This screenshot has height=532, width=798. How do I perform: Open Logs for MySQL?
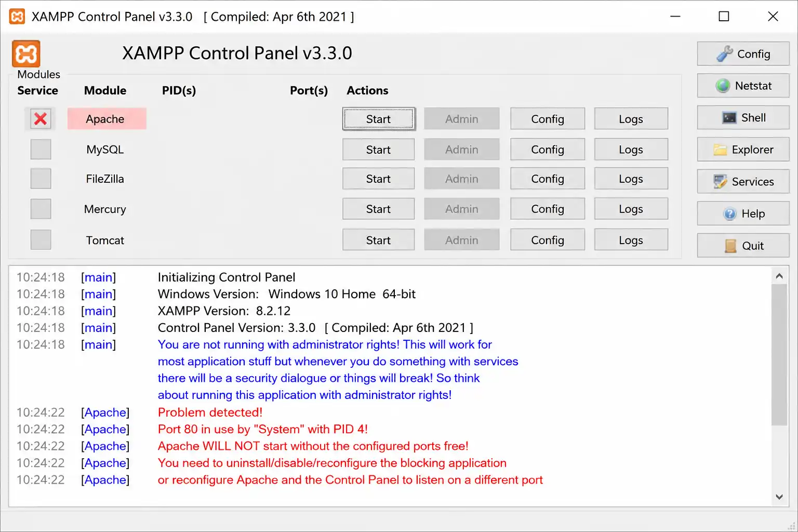(631, 150)
